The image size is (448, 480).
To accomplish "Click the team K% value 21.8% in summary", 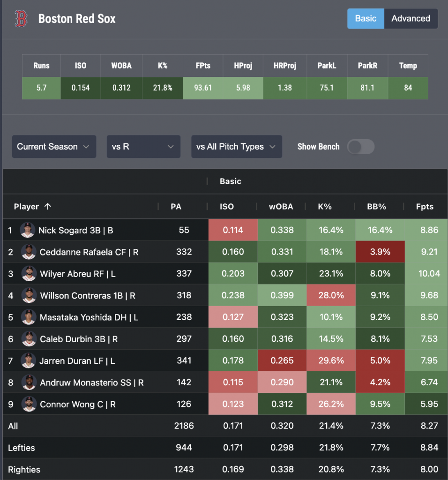I will tap(163, 88).
